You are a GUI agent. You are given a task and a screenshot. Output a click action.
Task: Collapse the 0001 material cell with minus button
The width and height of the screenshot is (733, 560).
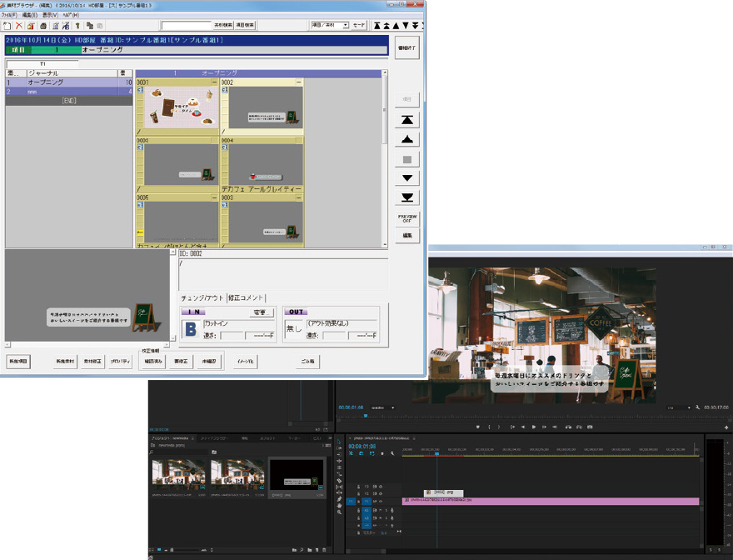pos(214,82)
